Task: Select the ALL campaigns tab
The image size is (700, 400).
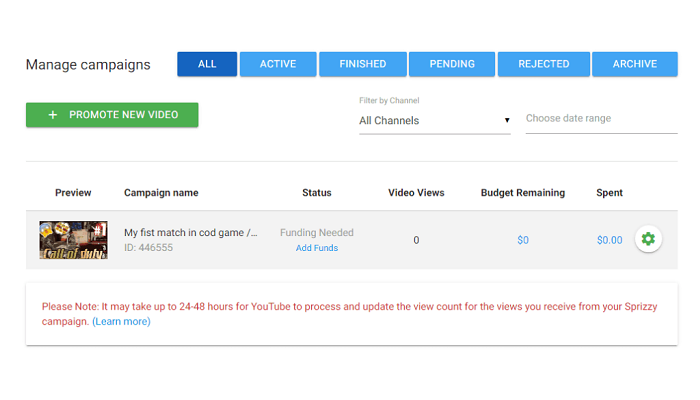Action: pos(207,64)
